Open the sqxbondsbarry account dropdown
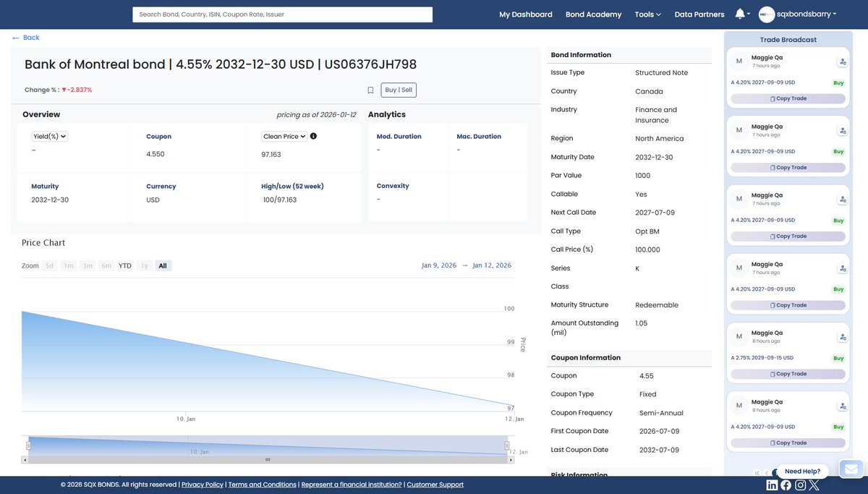 tap(807, 14)
